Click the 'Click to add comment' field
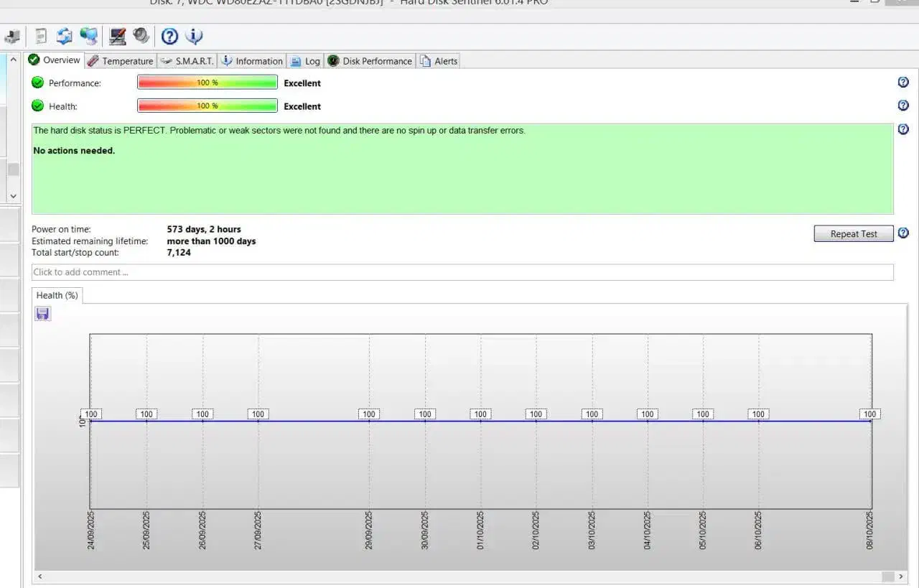Viewport: 919px width, 588px height. [462, 272]
